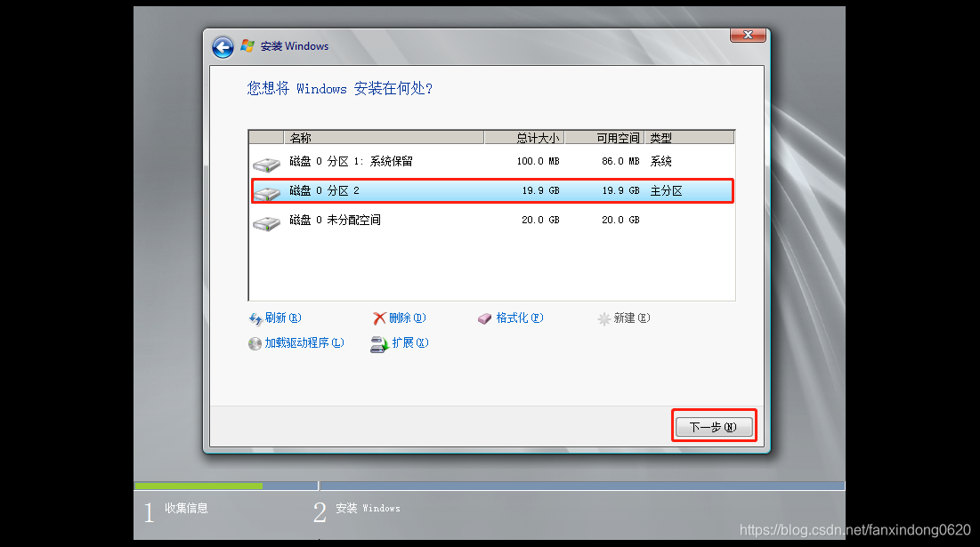Click the 新建 star icon
The width and height of the screenshot is (980, 547).
point(603,319)
